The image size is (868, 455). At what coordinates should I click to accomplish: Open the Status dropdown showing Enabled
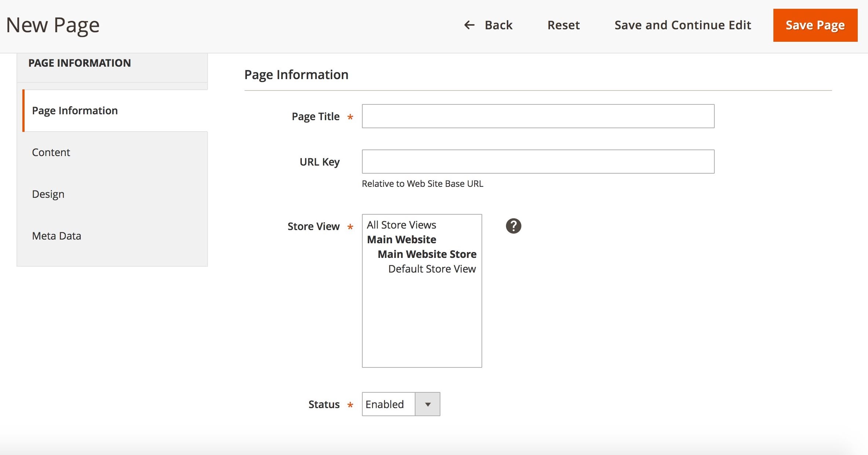pyautogui.click(x=401, y=404)
